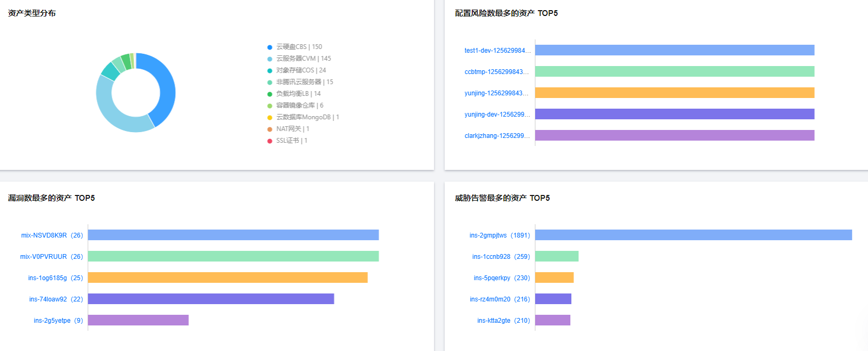Click the indigo bar for ins-rz4m0m20
This screenshot has height=351, width=868.
[x=553, y=299]
